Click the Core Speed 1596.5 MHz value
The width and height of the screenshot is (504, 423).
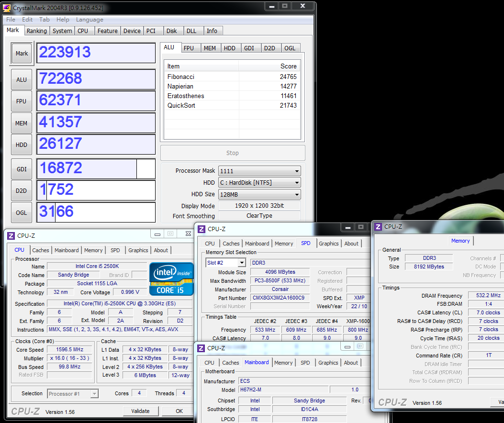click(x=70, y=349)
